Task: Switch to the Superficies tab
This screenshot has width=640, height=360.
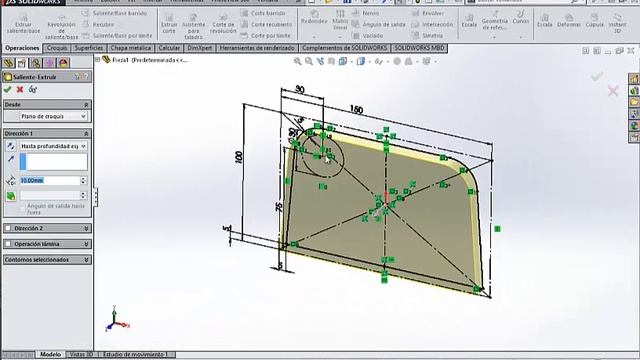Action: 89,48
